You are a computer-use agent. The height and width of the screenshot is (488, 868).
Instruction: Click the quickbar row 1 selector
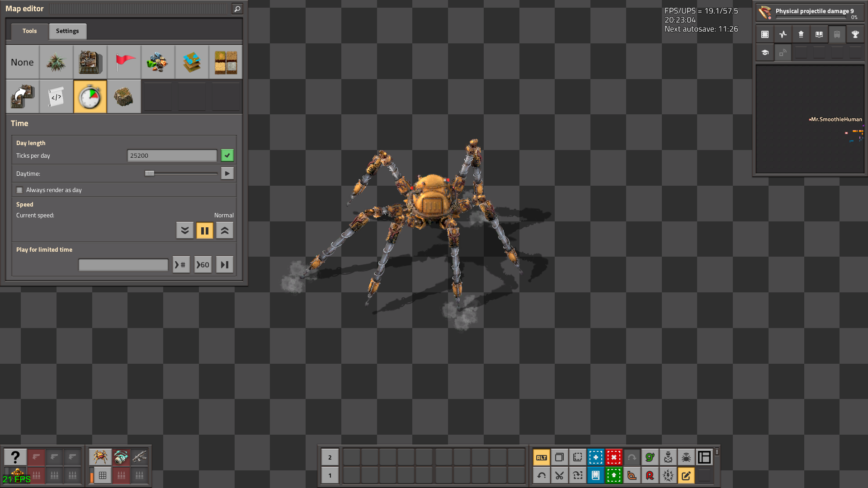(x=330, y=475)
